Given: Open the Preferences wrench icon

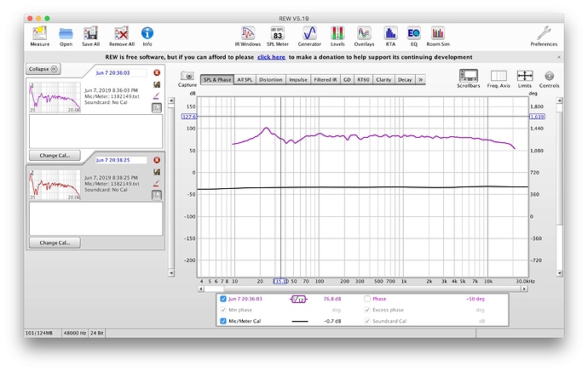Looking at the screenshot, I should pos(544,33).
